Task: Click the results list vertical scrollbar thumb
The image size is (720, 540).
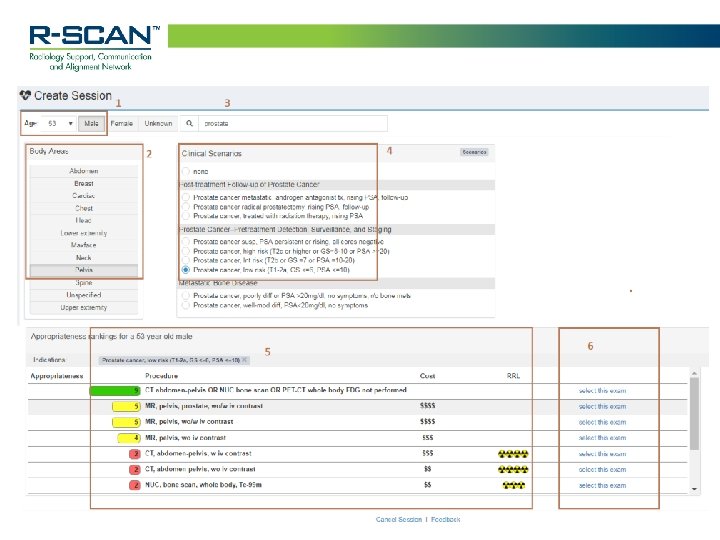Action: click(x=694, y=413)
